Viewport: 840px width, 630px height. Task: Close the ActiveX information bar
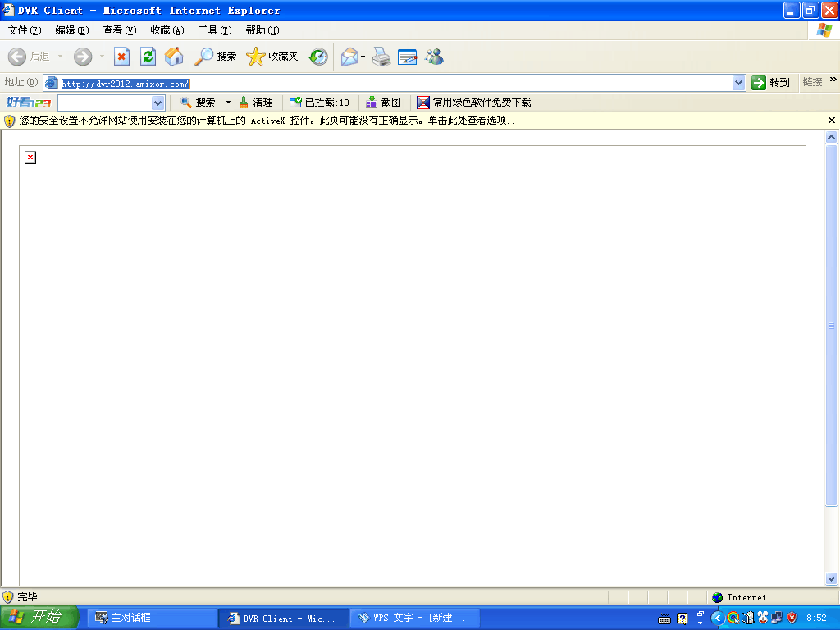[831, 121]
